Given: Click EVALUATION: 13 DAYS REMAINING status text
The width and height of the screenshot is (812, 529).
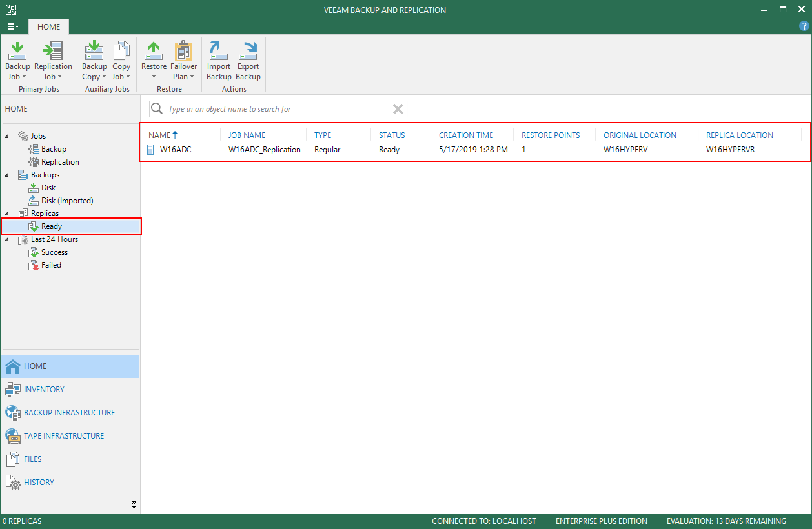Looking at the screenshot, I should (726, 521).
